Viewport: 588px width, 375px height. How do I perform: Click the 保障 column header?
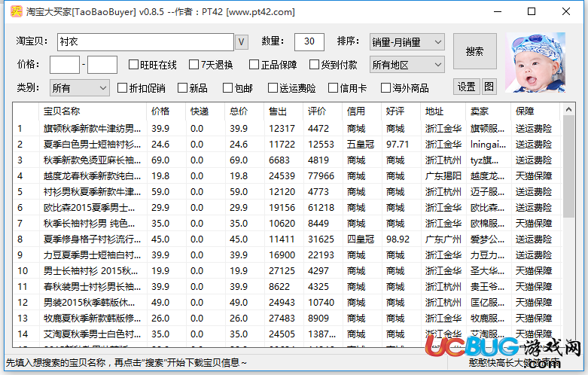[x=535, y=111]
